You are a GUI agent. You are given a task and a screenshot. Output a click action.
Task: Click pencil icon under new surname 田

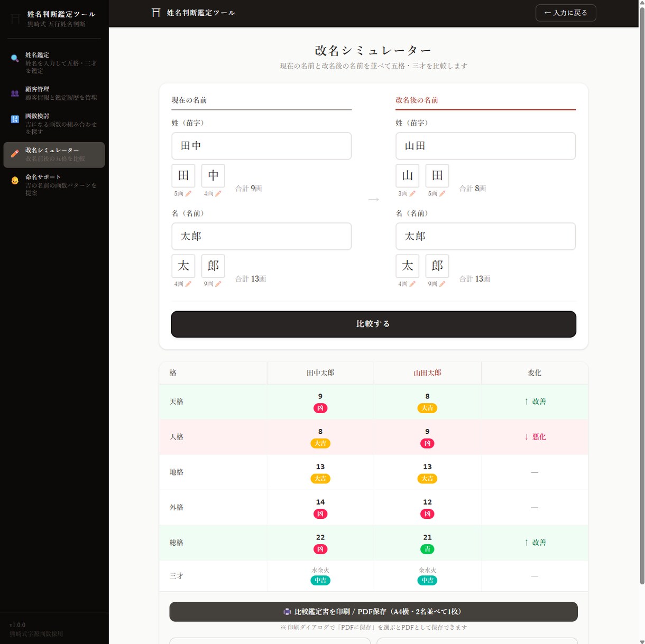(442, 194)
